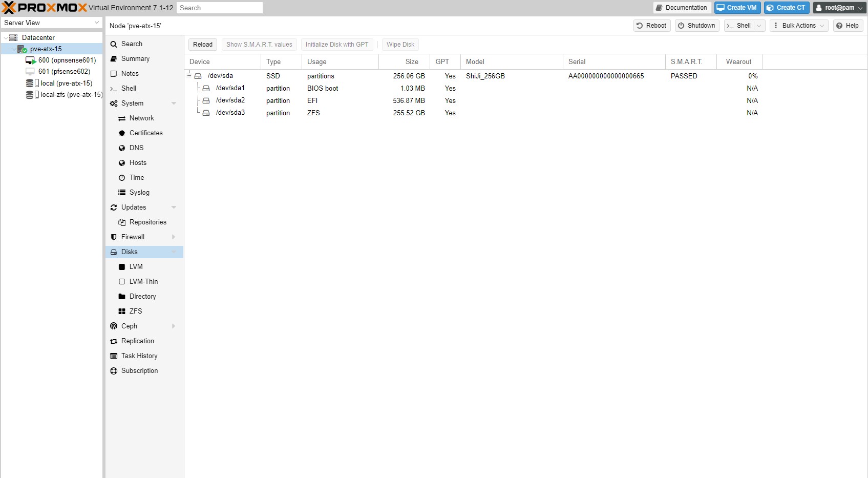Open the LVM-Thin menu item

pos(144,282)
